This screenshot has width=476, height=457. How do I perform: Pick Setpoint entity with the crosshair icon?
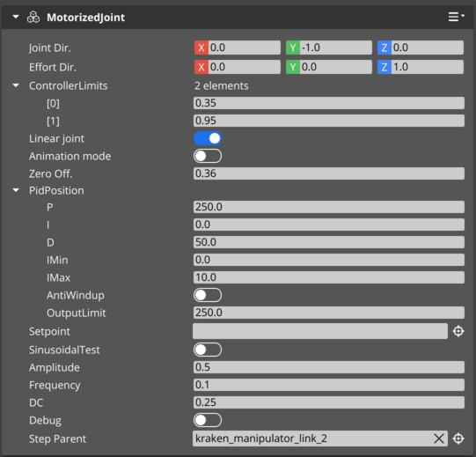coord(458,331)
